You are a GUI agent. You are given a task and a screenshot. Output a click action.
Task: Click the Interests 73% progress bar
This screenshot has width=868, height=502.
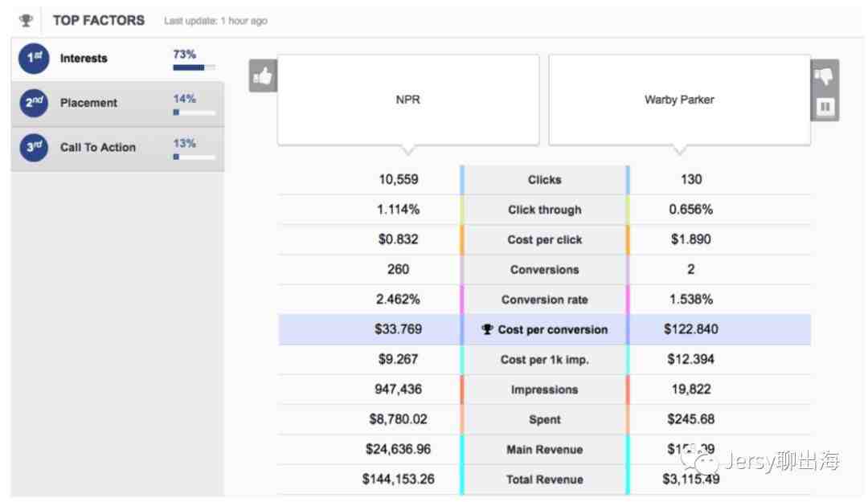click(x=194, y=67)
